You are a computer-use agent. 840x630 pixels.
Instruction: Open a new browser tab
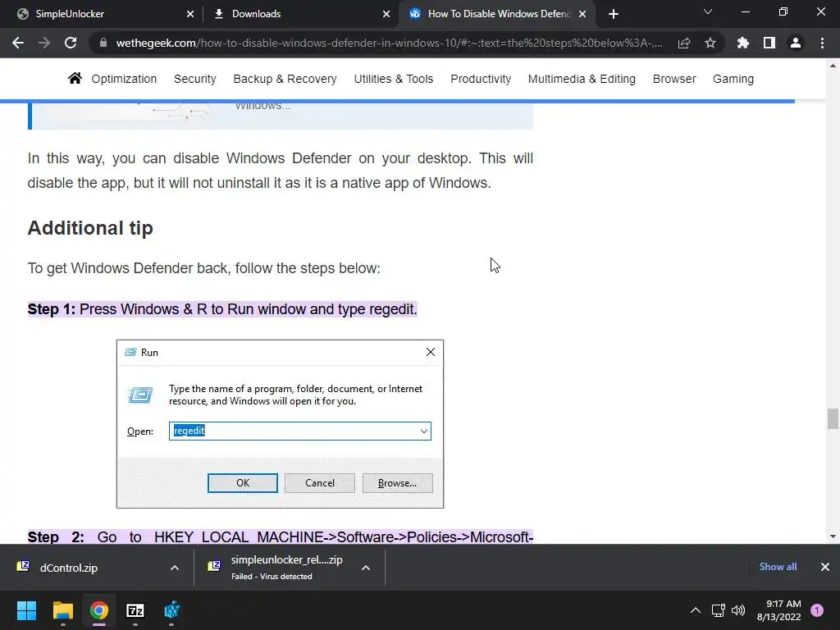(614, 14)
